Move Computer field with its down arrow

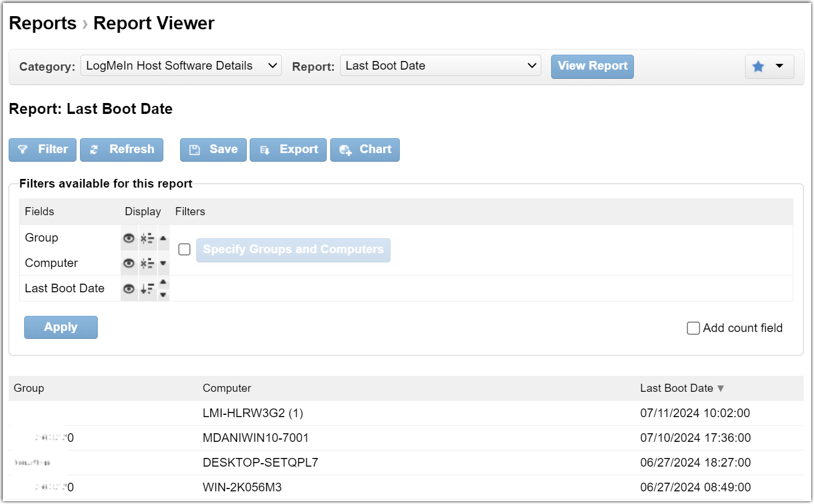[163, 264]
